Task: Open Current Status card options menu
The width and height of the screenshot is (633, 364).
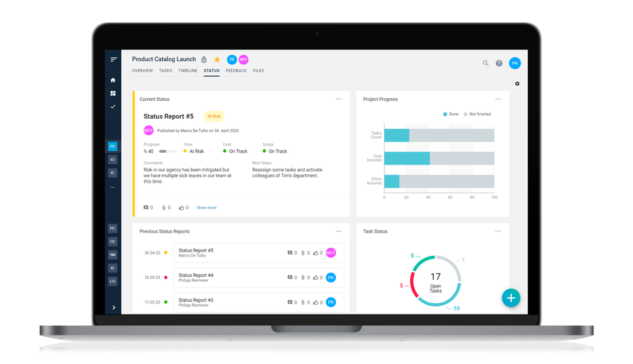Action: pos(338,99)
